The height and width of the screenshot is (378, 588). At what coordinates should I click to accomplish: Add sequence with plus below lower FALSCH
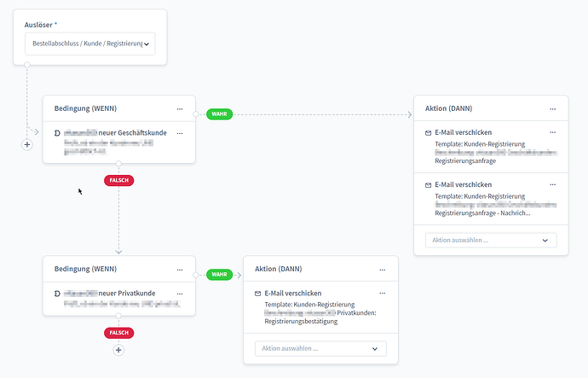[x=118, y=350]
